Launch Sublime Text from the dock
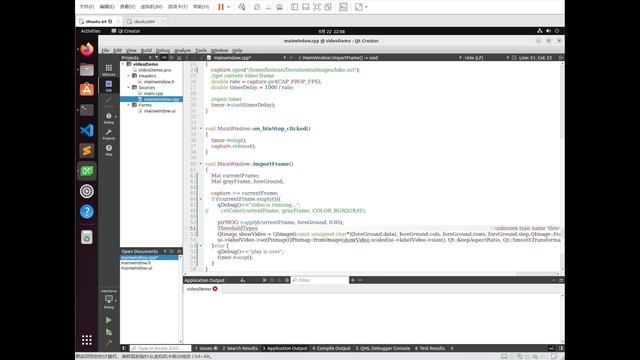 [x=87, y=151]
